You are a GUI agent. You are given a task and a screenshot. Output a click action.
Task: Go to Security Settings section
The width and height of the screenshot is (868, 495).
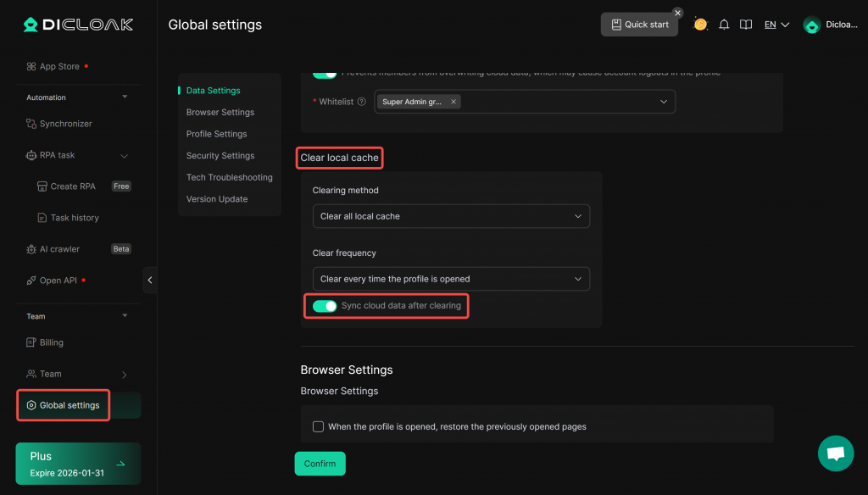tap(220, 156)
